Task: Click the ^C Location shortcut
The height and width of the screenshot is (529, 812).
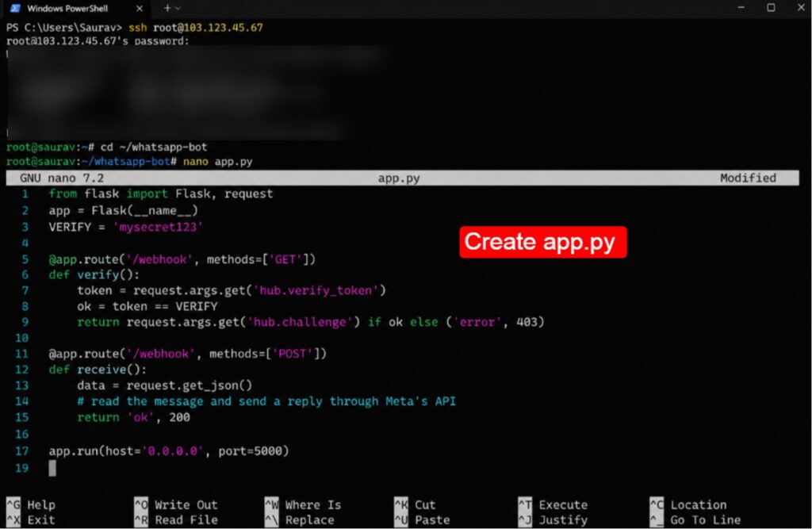Action: tap(688, 504)
